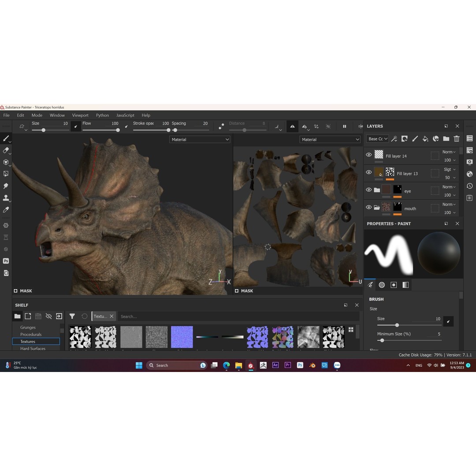This screenshot has width=476, height=476.
Task: Open blend mode dropdown of eye layer
Action: tap(449, 187)
